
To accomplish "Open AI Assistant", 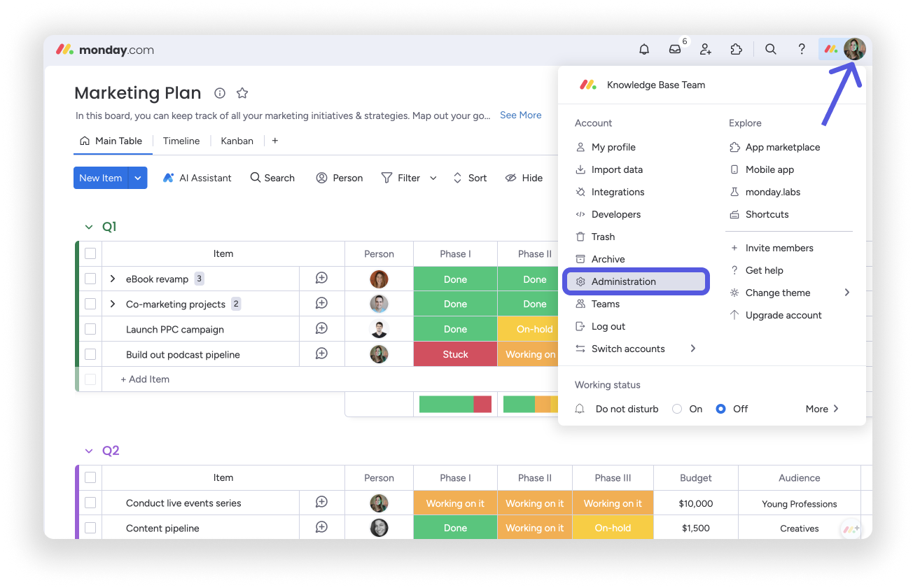I will [x=197, y=178].
